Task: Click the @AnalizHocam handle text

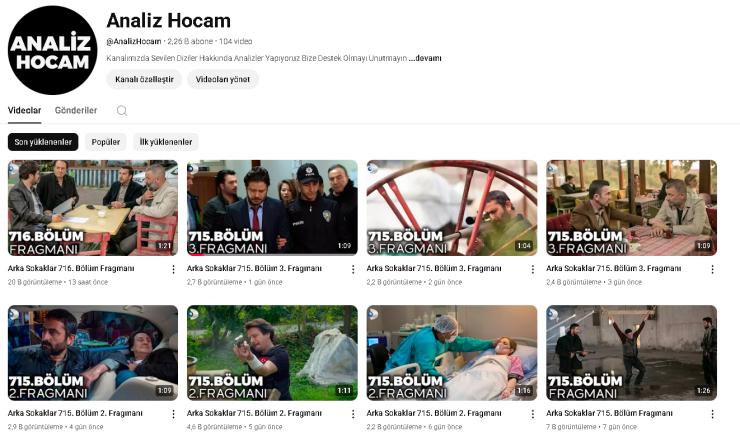Action: 134,42
